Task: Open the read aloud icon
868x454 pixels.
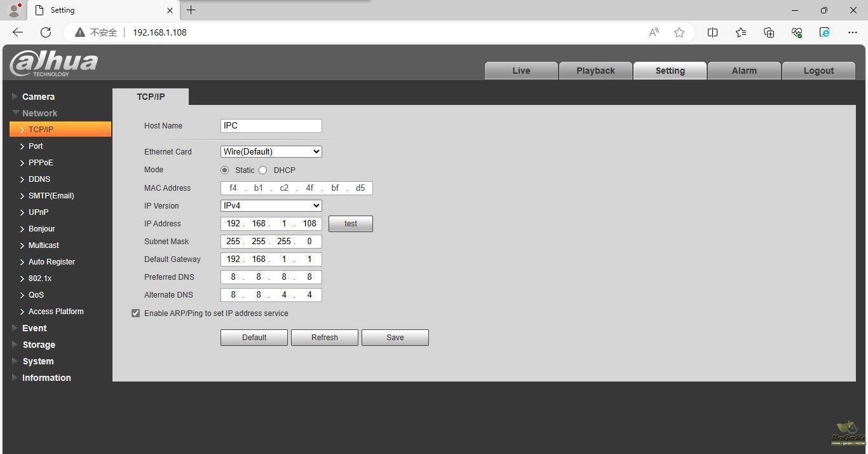Action: [654, 32]
